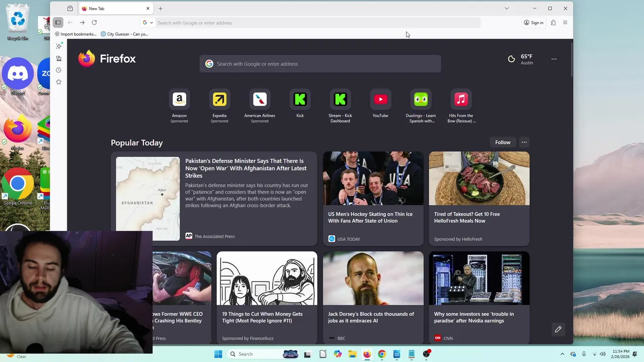The height and width of the screenshot is (362, 644).
Task: Open AI chatbot sparkle sidebar icon
Action: click(59, 46)
